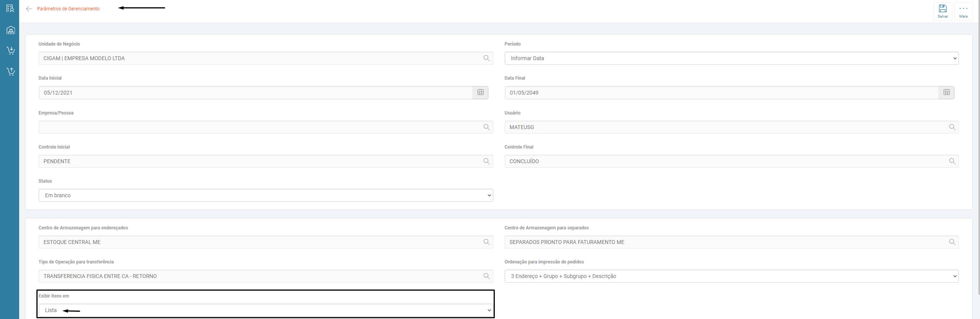Click the cart download sidebar icon
The height and width of the screenshot is (319, 980).
pyautogui.click(x=11, y=51)
